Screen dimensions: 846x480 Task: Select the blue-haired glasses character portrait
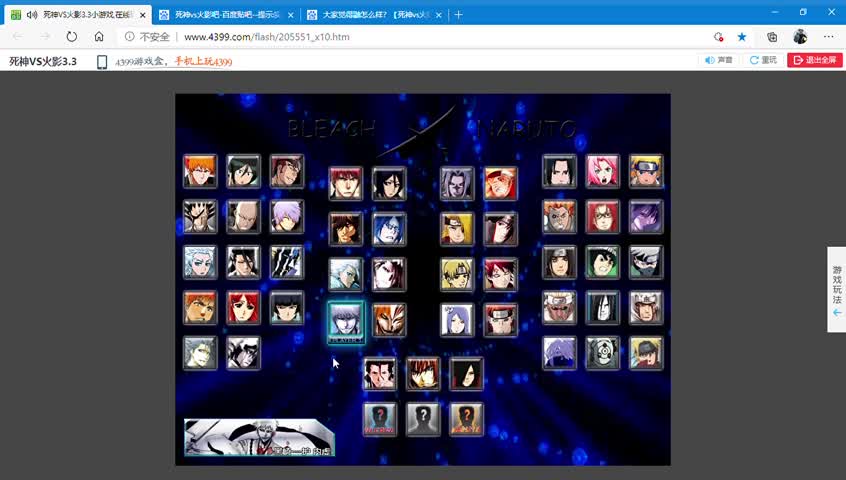click(389, 229)
